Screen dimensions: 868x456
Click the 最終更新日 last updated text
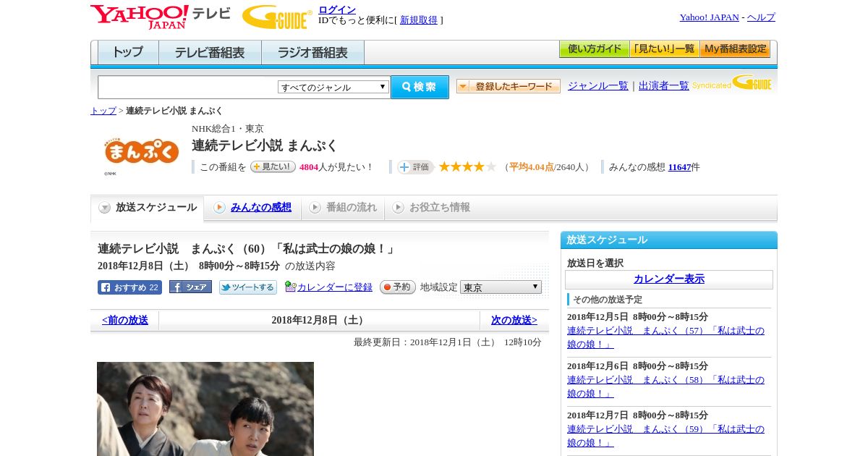click(448, 342)
